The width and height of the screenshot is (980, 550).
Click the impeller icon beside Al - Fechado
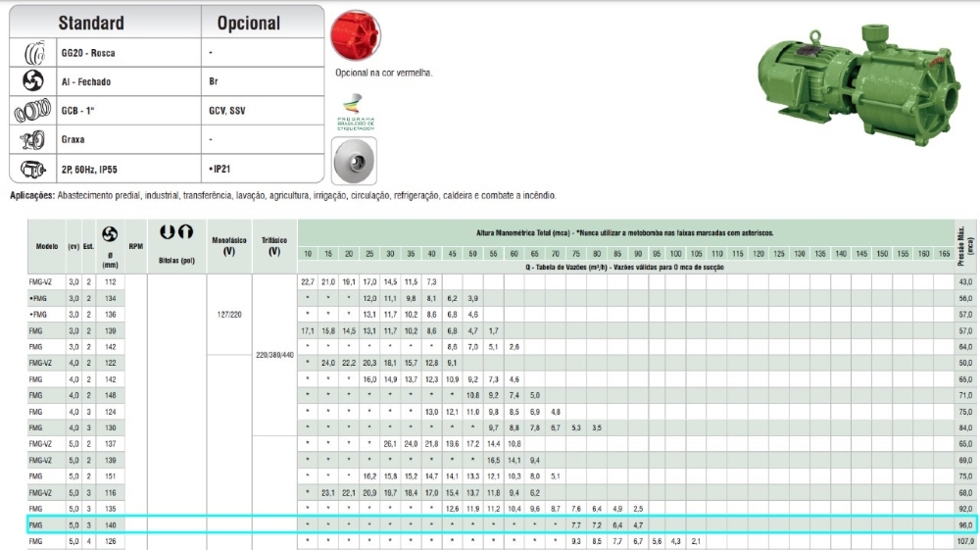tap(30, 81)
